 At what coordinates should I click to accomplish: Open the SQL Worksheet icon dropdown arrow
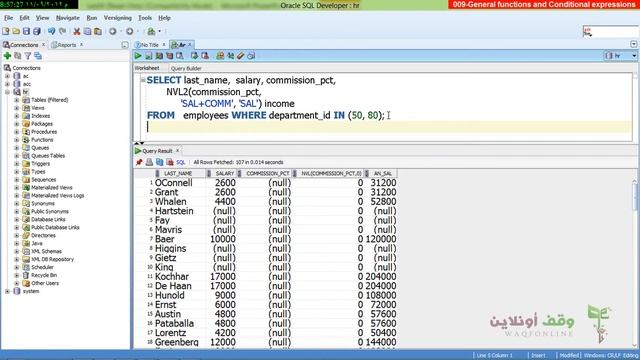[x=160, y=31]
